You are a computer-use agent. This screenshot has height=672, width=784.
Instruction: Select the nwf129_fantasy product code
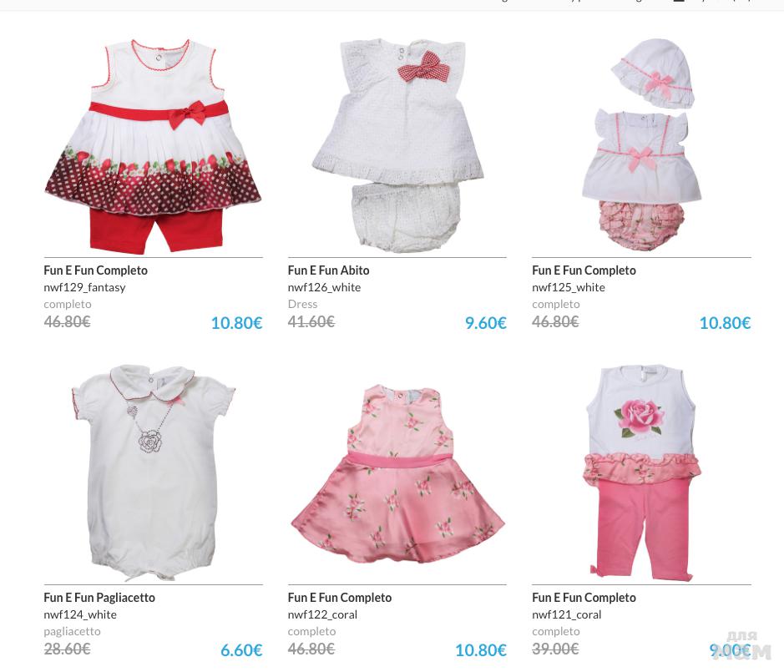click(x=84, y=287)
